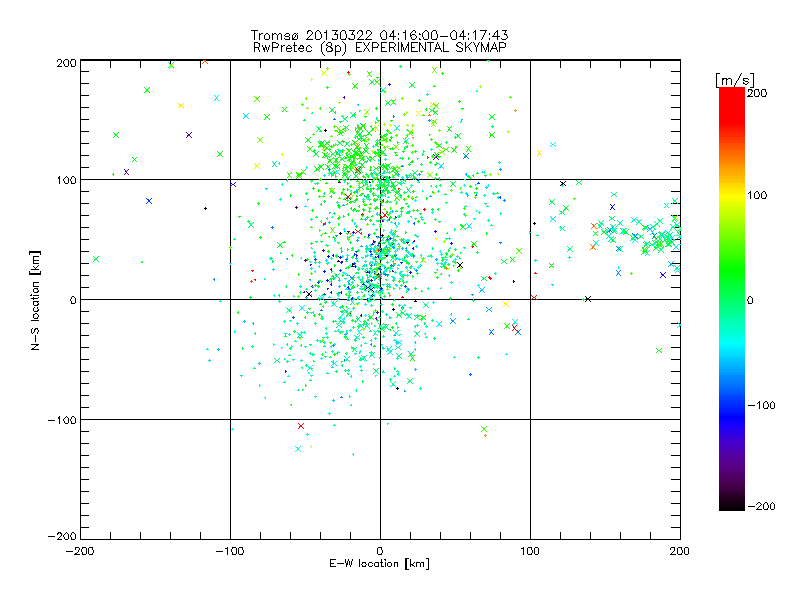800x600 pixels.
Task: Click the x-axis tick label '-100'
Action: [230, 551]
